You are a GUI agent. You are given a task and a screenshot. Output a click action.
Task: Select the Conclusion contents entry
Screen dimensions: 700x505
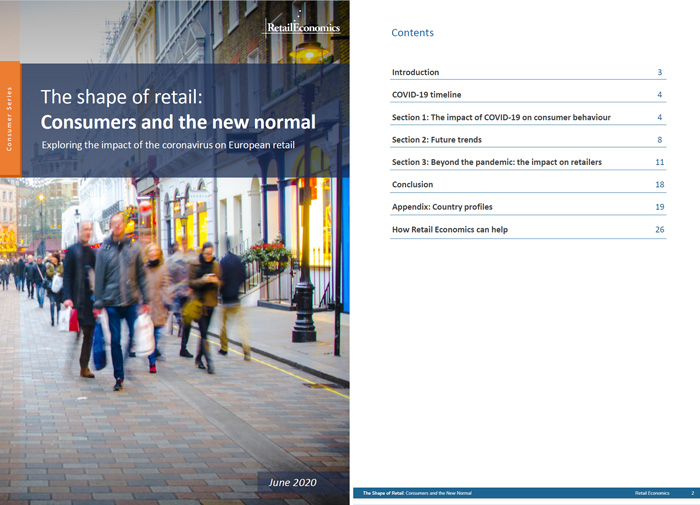[412, 185]
